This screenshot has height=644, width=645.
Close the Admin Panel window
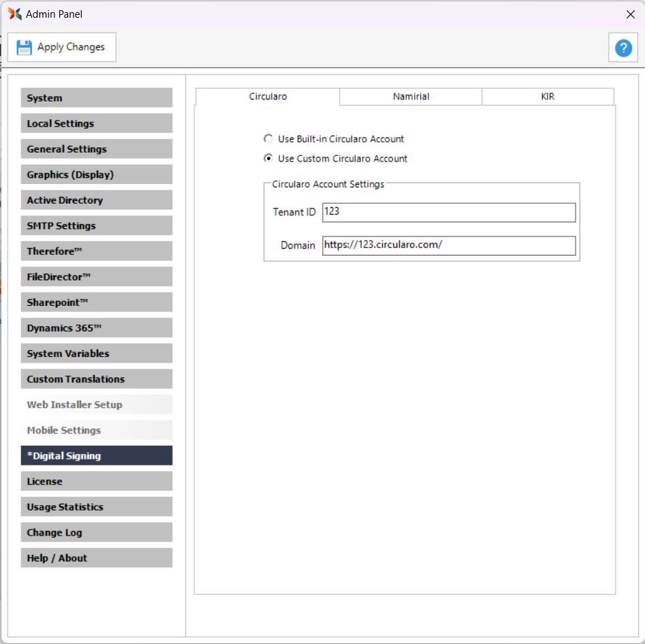[x=630, y=14]
